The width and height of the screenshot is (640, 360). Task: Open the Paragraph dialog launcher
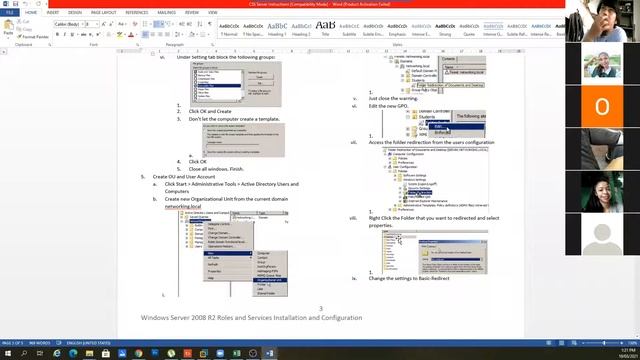point(213,45)
